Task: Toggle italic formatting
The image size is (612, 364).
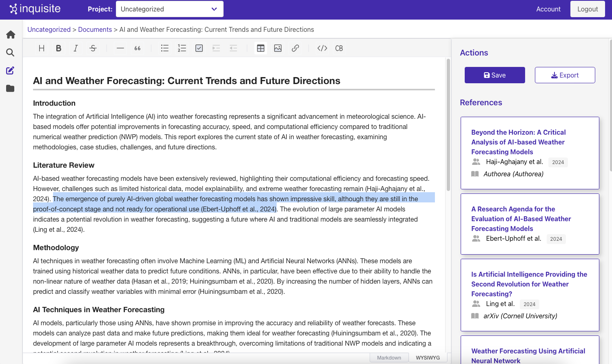Action: 76,48
